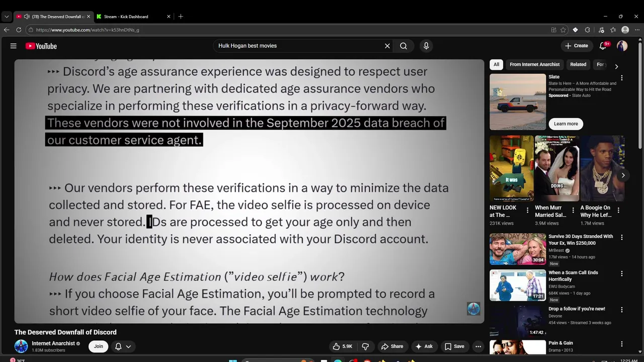
Task: Click the subscription notification bell button
Action: pos(123,346)
